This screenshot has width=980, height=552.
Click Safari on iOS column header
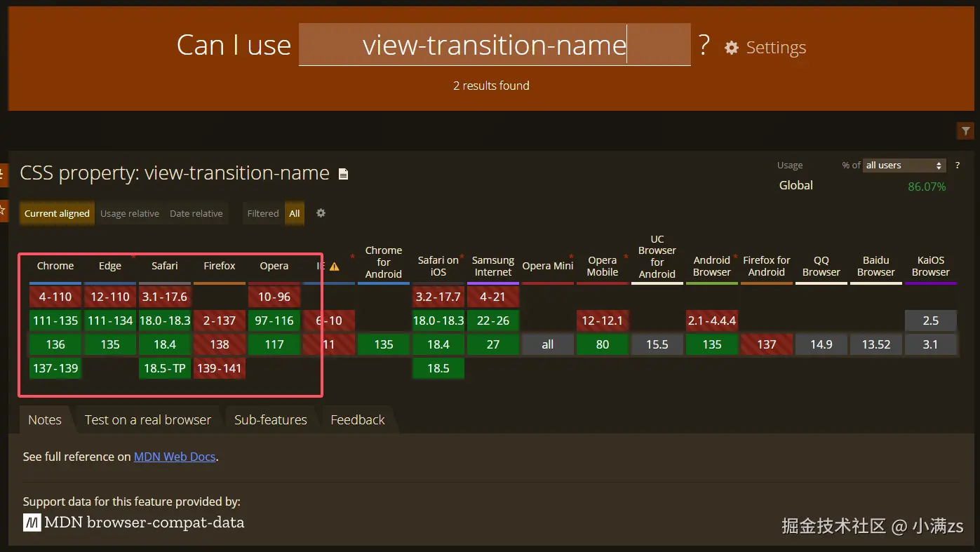(438, 266)
